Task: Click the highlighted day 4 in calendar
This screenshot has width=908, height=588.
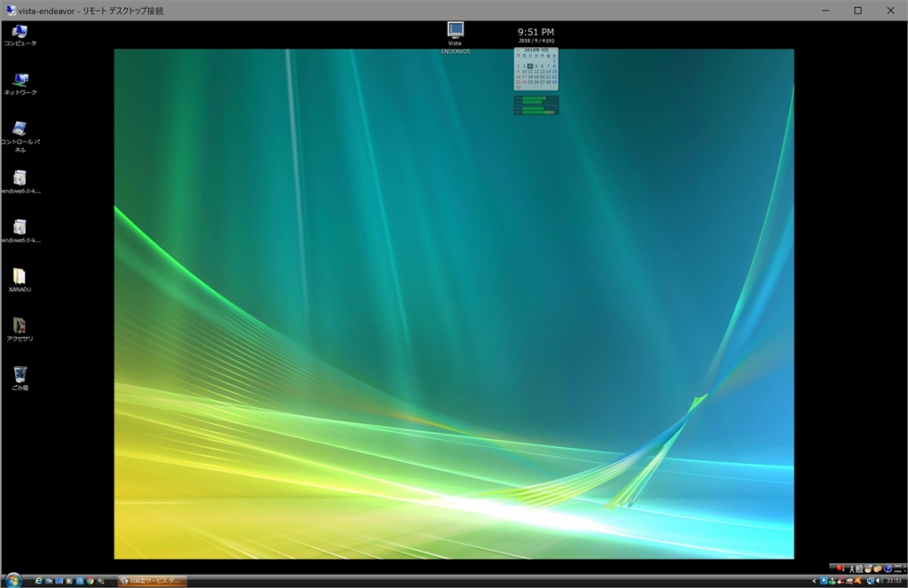Action: click(x=530, y=66)
